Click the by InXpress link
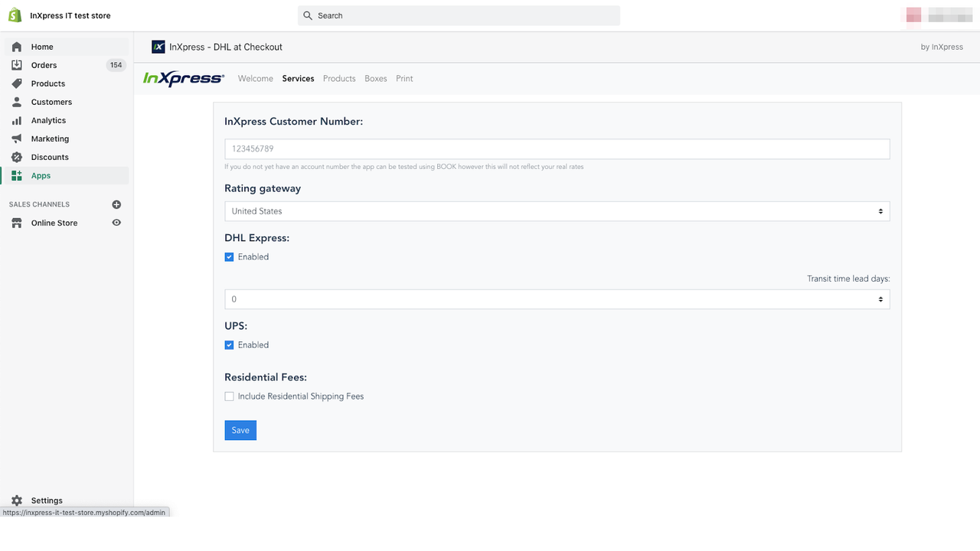980x551 pixels. coord(941,46)
